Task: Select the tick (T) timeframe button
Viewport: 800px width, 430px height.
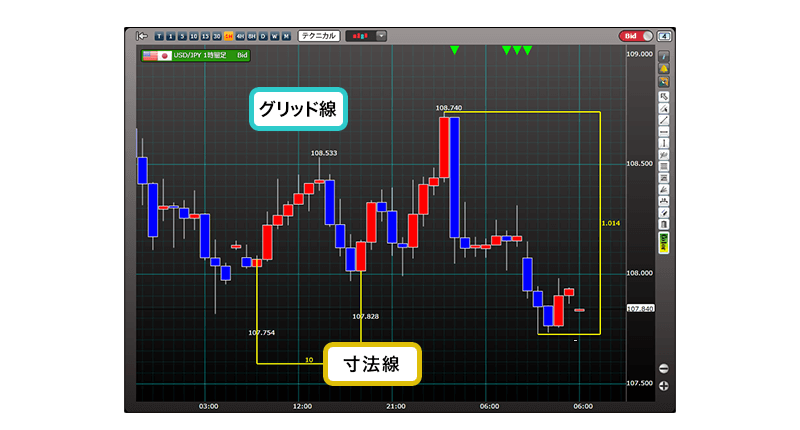Action: [x=159, y=36]
